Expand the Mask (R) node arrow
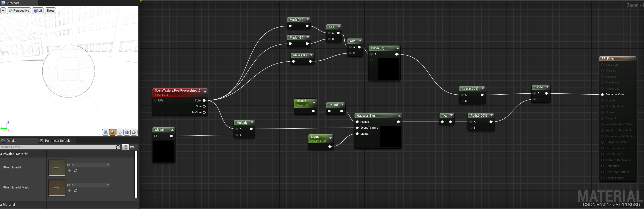Image resolution: width=644 pixels, height=209 pixels. [x=308, y=20]
